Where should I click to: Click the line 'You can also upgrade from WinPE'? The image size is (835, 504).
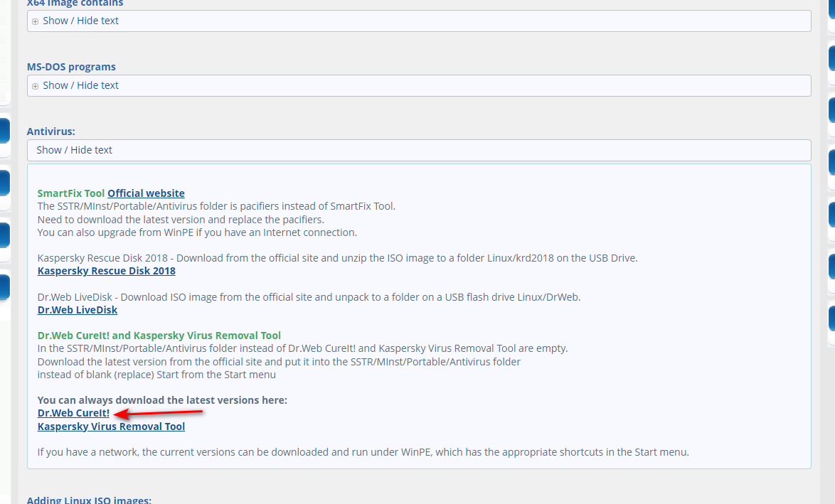pyautogui.click(x=197, y=232)
